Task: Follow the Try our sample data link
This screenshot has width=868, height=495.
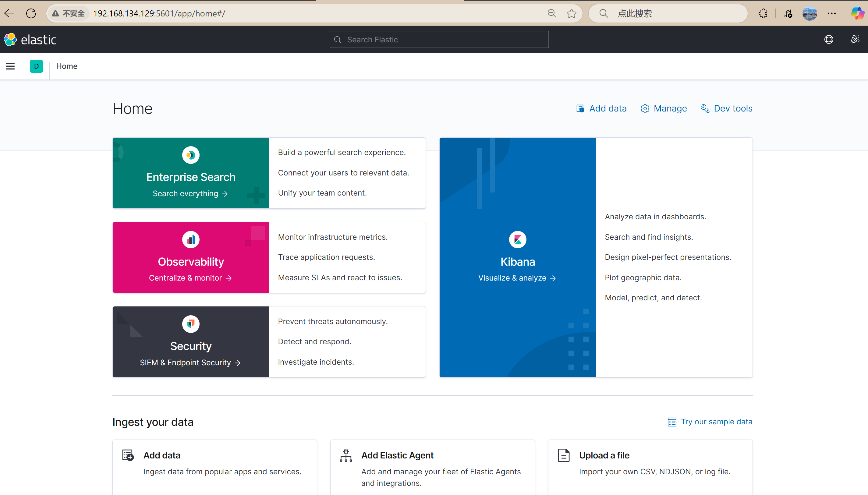Action: click(716, 422)
